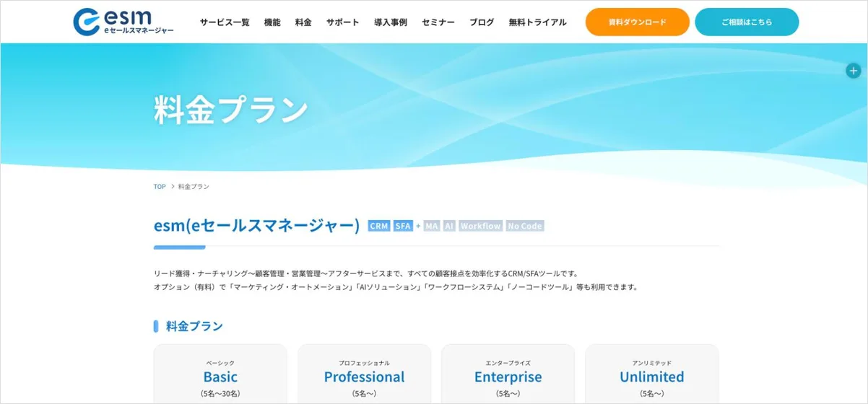Select the Unlimited plan card
This screenshot has width=868, height=404.
[652, 374]
